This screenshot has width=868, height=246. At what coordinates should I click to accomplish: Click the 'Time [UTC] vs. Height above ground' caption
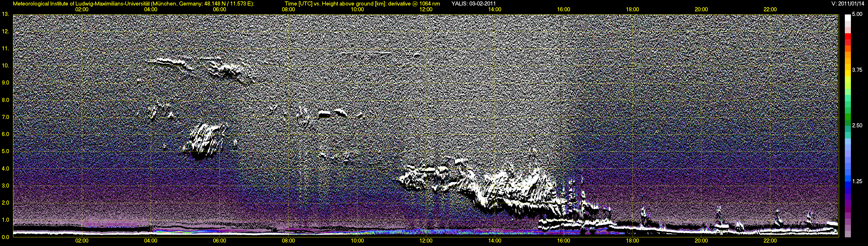[x=362, y=3]
